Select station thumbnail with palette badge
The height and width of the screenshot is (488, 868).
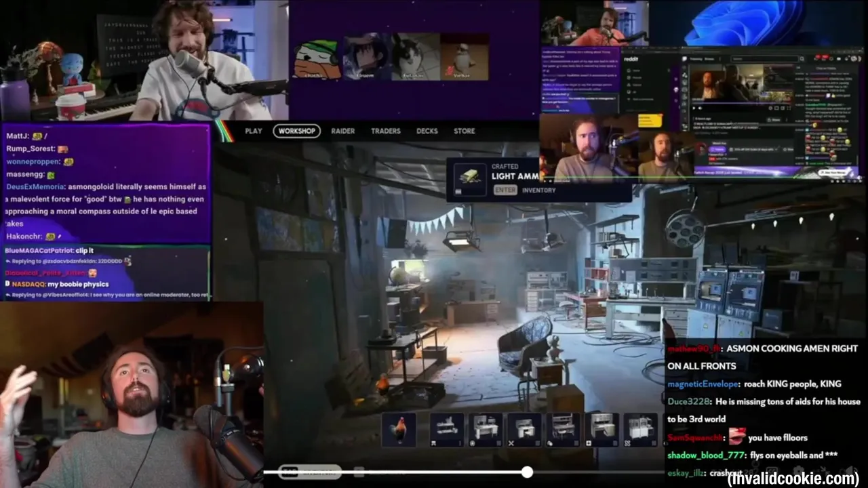(564, 430)
